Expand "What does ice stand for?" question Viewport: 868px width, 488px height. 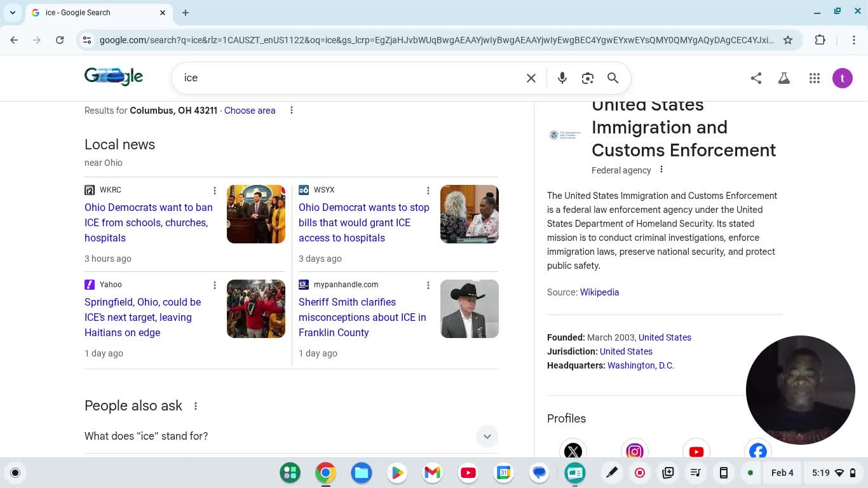click(x=487, y=437)
